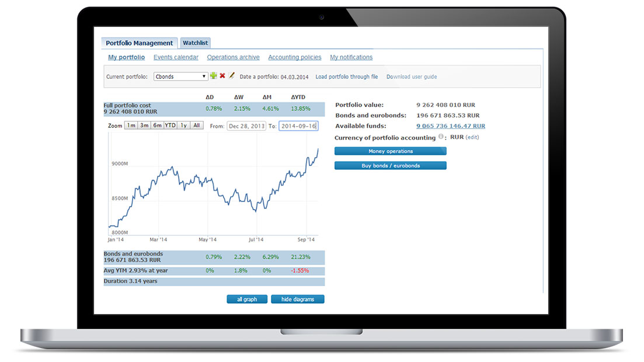Viewport: 644px width, 362px height.
Task: Click the Jul '14 axis label
Action: pyautogui.click(x=256, y=239)
